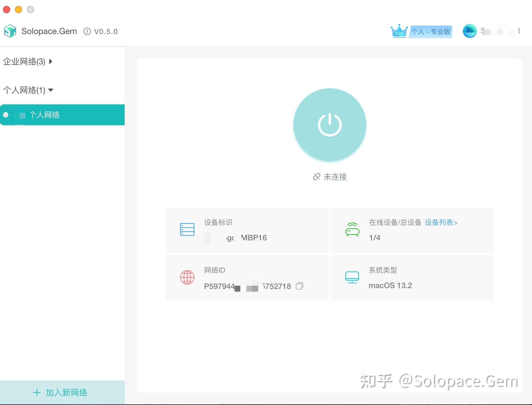Minimize the window with the yellow button
The image size is (532, 405).
pyautogui.click(x=18, y=10)
